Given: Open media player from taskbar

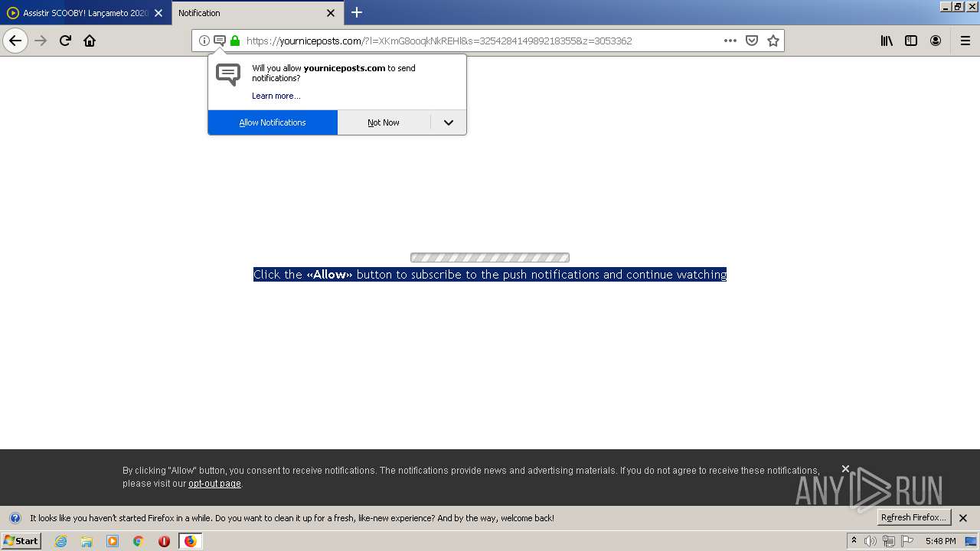Looking at the screenshot, I should click(113, 541).
